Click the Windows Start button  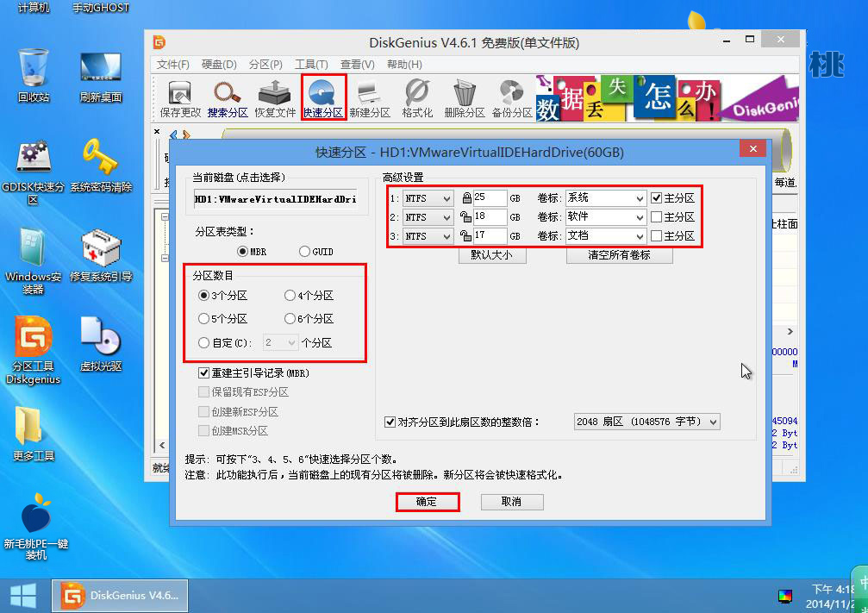tap(23, 596)
